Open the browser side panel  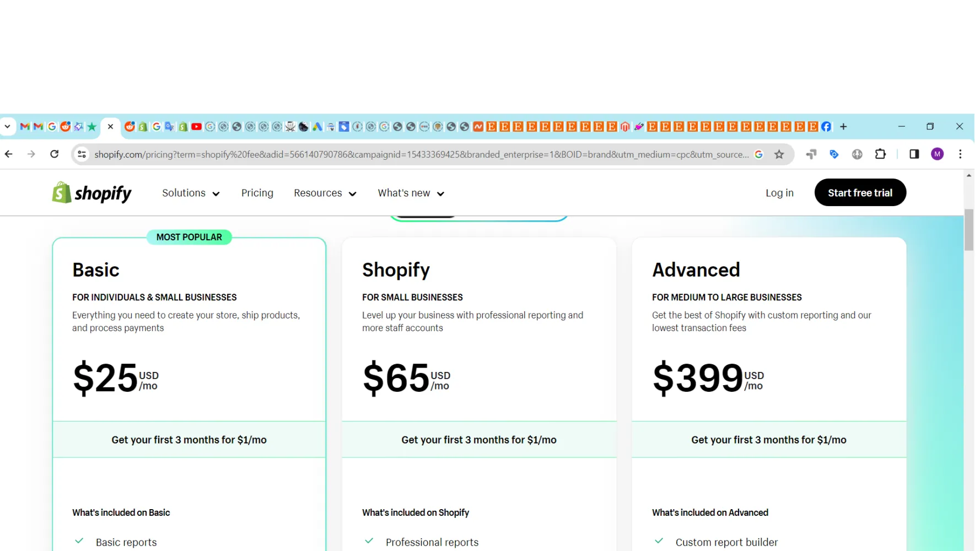point(914,154)
